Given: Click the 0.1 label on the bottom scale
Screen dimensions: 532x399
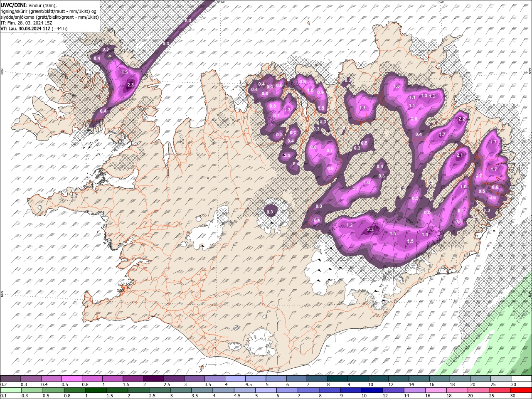Looking at the screenshot, I should click(x=3, y=396).
